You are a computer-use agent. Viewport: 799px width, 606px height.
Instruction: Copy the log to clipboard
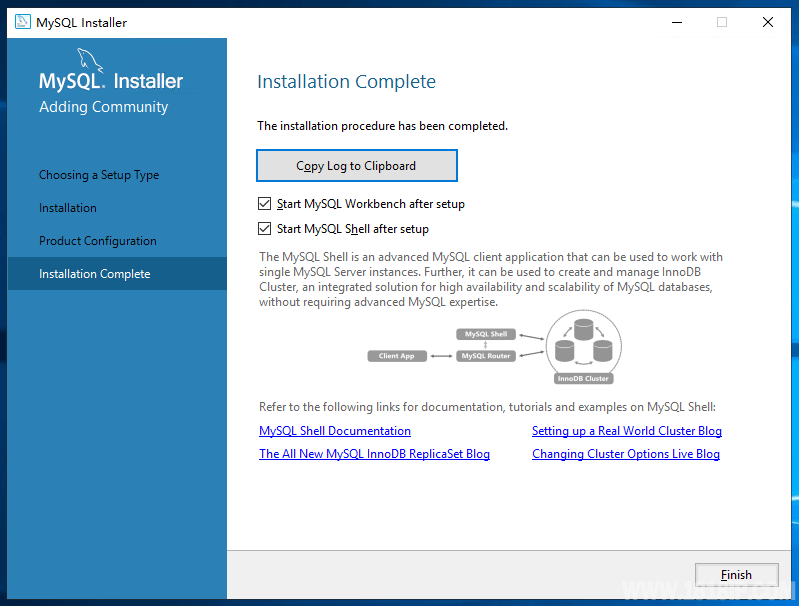357,166
